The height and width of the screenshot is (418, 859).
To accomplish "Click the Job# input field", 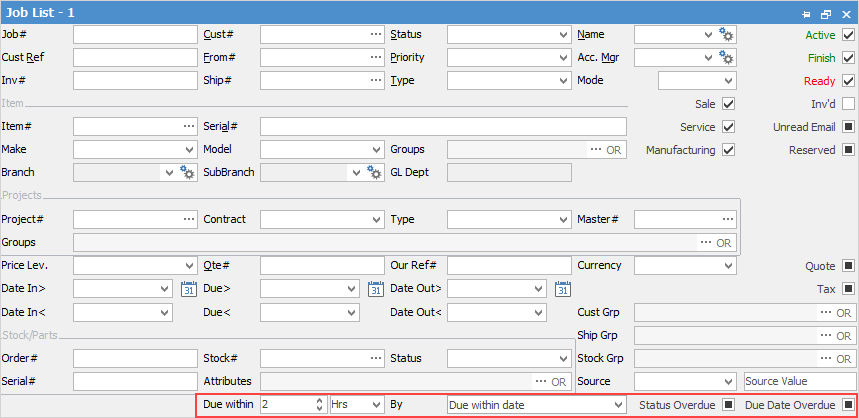I will pos(134,35).
